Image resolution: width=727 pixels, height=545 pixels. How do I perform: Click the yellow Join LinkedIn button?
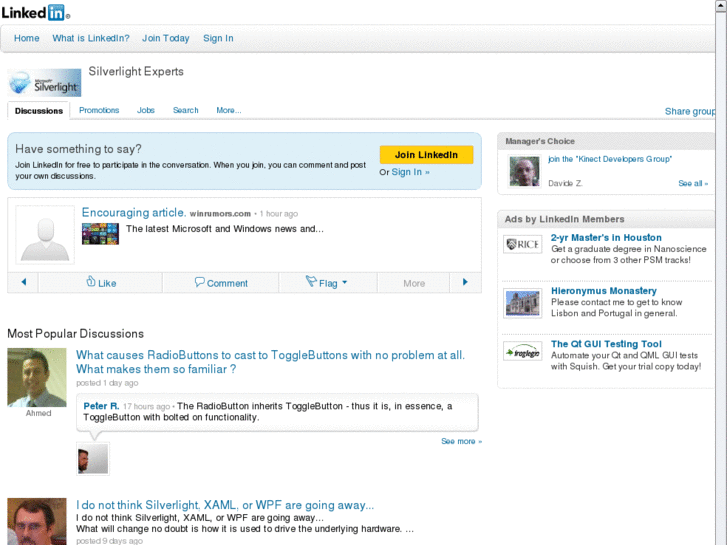(427, 155)
